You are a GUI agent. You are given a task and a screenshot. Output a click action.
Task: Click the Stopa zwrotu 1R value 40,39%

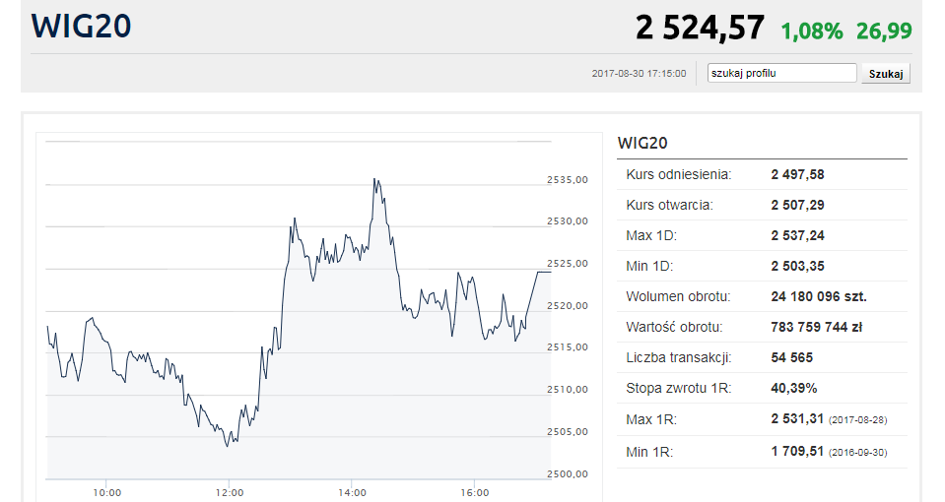793,388
